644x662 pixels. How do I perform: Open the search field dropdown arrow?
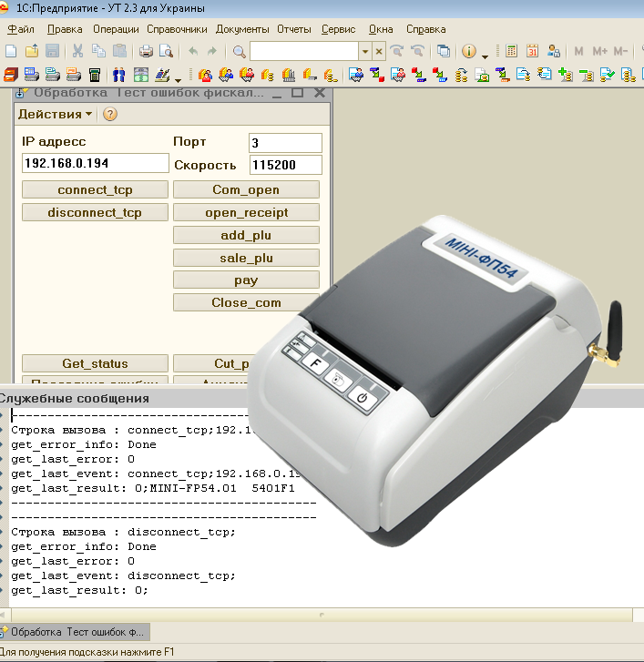pyautogui.click(x=365, y=52)
